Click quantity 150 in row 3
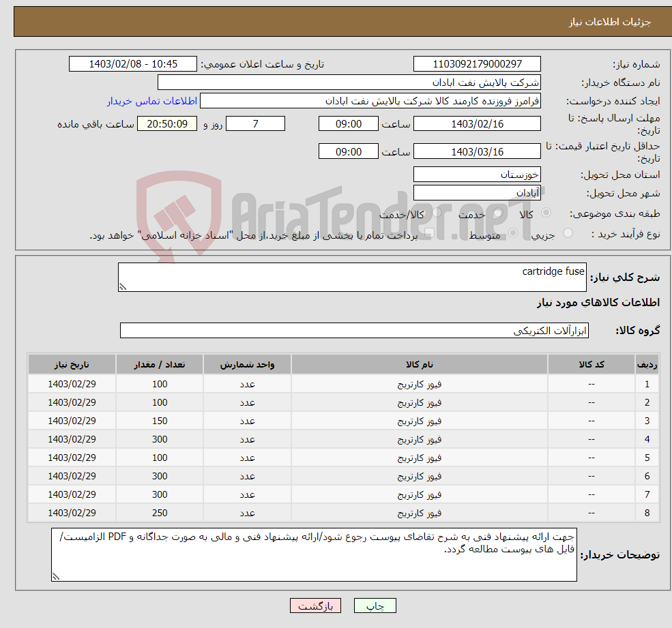 point(160,421)
